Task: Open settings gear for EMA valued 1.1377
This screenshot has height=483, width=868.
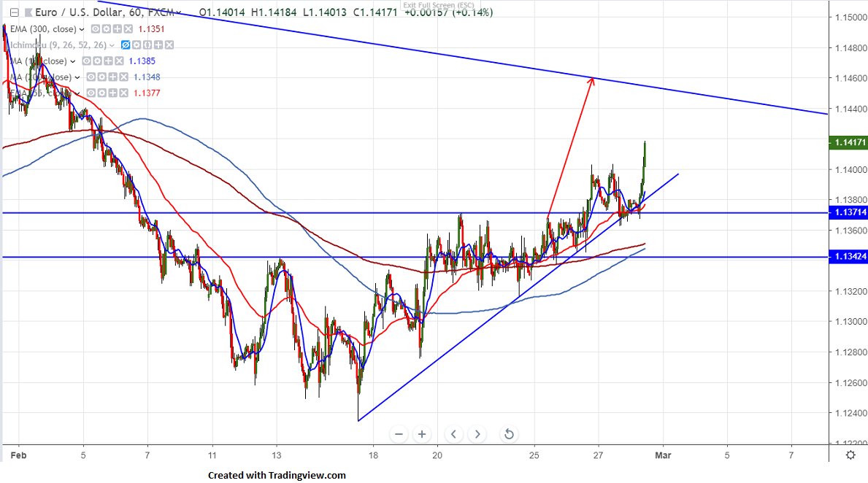Action: [x=102, y=93]
